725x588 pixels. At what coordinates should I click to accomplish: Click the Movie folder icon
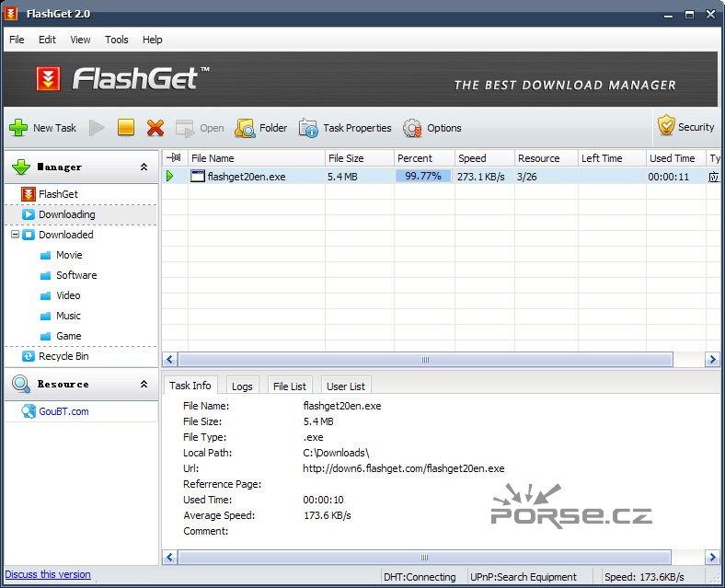tap(45, 255)
